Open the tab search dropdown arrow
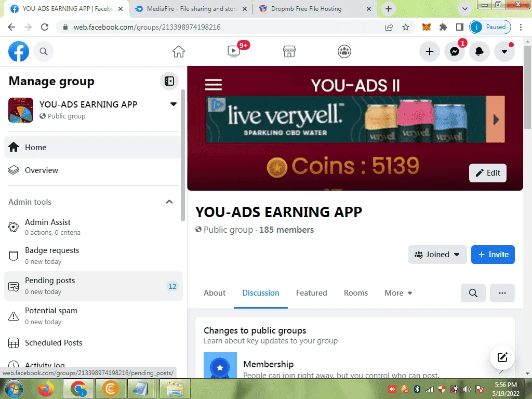This screenshot has height=399, width=532. tap(465, 9)
